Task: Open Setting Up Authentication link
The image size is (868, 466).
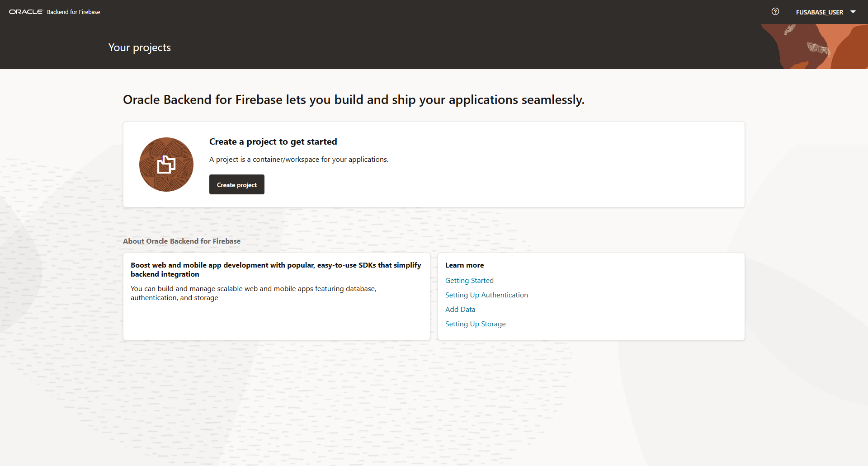Action: tap(486, 295)
